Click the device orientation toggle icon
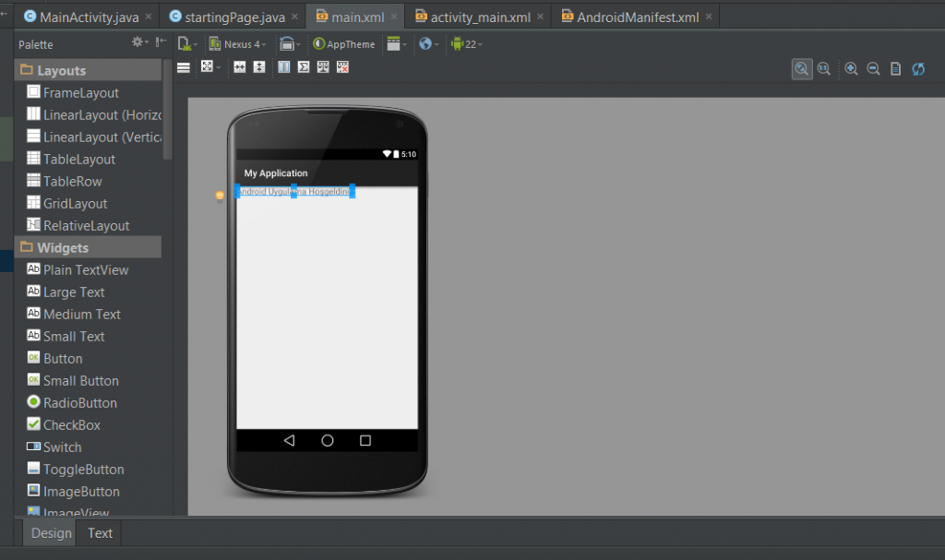 point(288,43)
